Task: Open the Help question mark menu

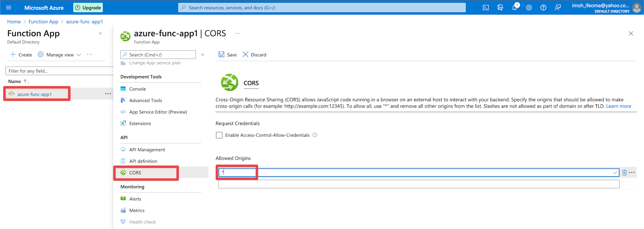Action: pos(543,8)
